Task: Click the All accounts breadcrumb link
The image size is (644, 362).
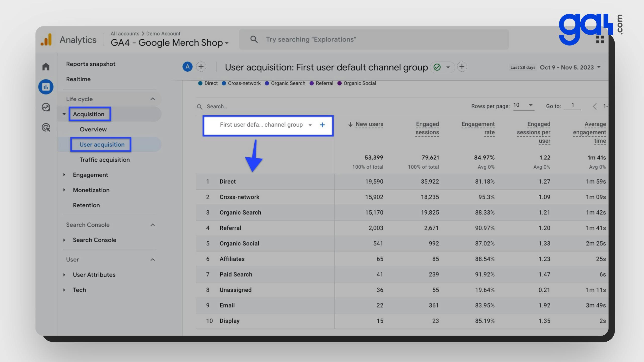Action: (x=125, y=34)
